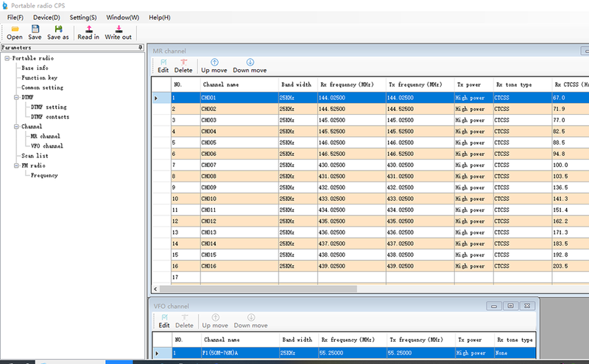The height and width of the screenshot is (364, 589).
Task: Collapse the Portable radio tree node
Action: [x=7, y=58]
